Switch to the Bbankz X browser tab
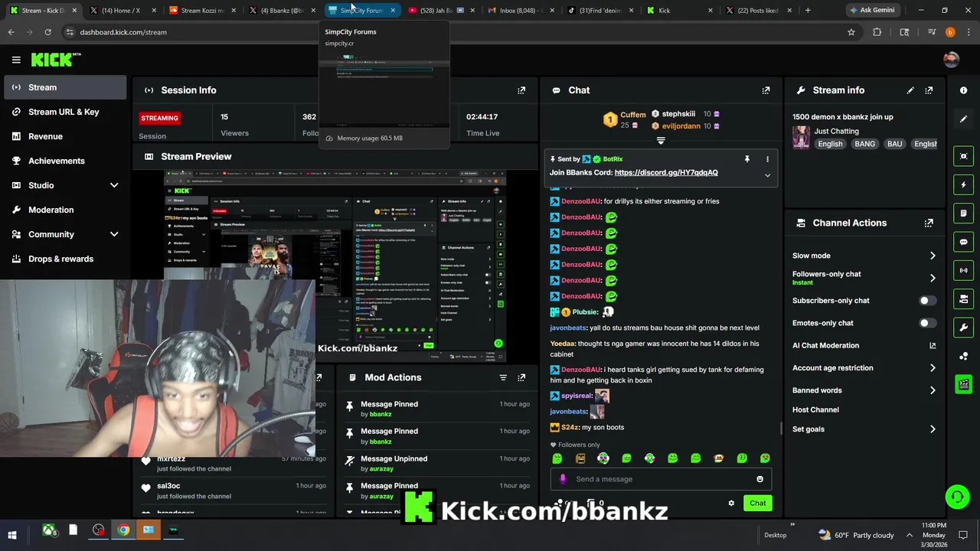 pyautogui.click(x=281, y=11)
